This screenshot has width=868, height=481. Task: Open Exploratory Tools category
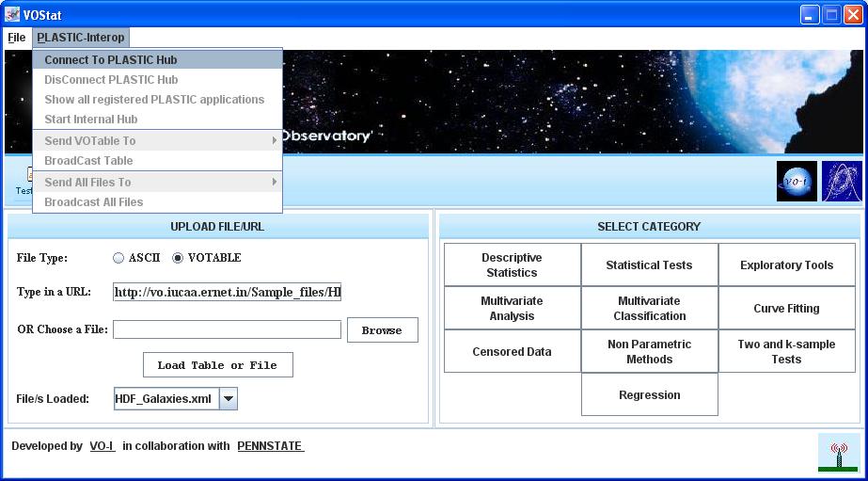(786, 265)
